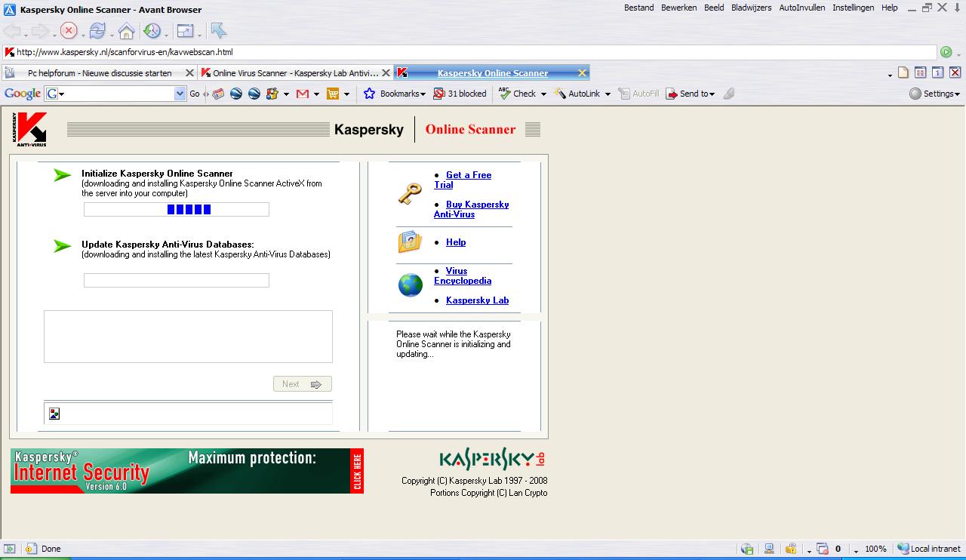The height and width of the screenshot is (560, 966).
Task: Close the active Kaspersky Online Scanner tab
Action: click(x=582, y=73)
